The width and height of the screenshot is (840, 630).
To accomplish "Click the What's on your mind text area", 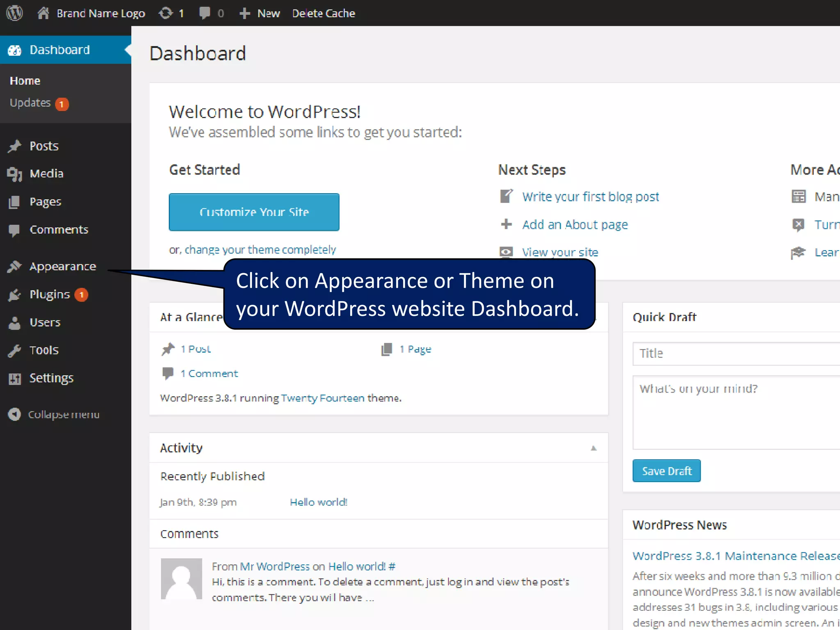I will [736, 413].
